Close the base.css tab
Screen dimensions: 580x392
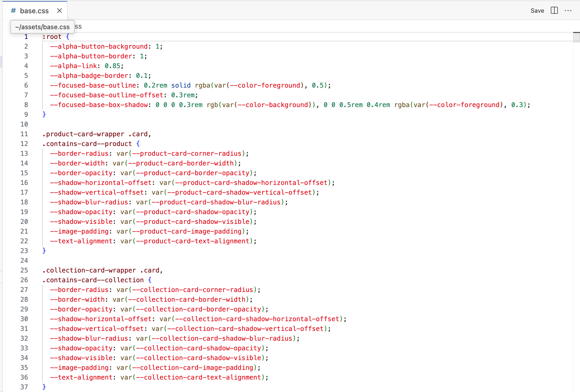coord(60,11)
